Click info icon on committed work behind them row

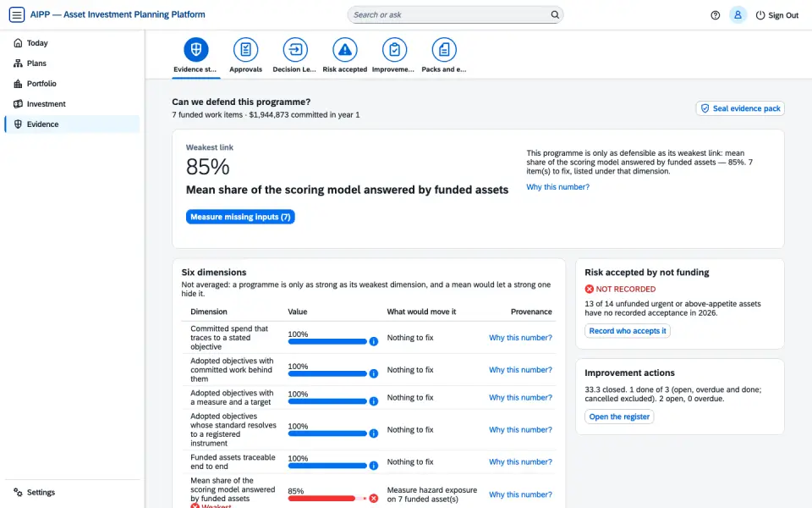pyautogui.click(x=373, y=373)
